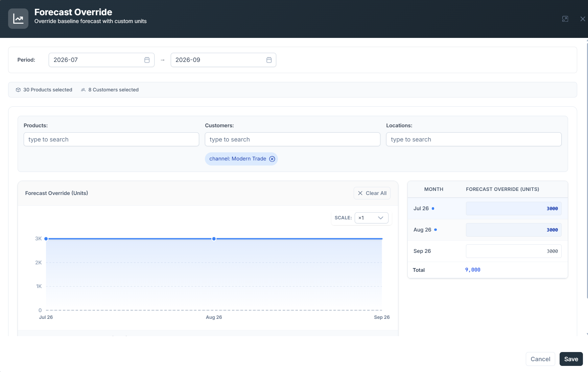Click the Sep 26 override units field
The width and height of the screenshot is (588, 372).
click(514, 251)
